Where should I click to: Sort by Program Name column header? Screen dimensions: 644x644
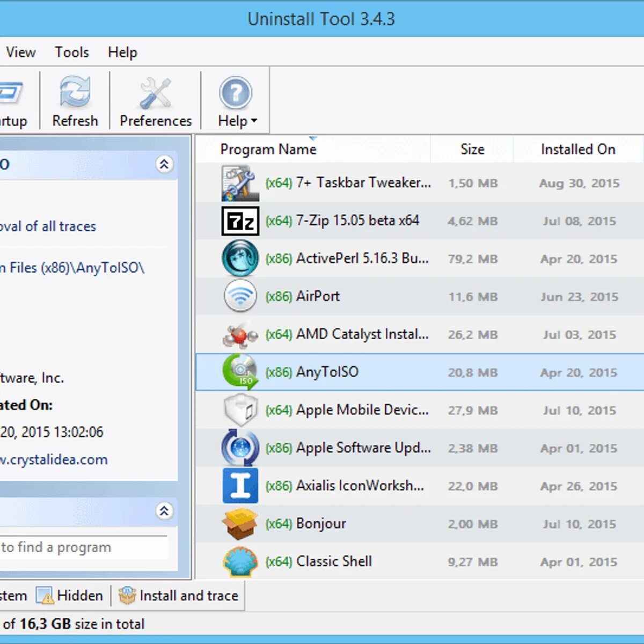pyautogui.click(x=268, y=149)
